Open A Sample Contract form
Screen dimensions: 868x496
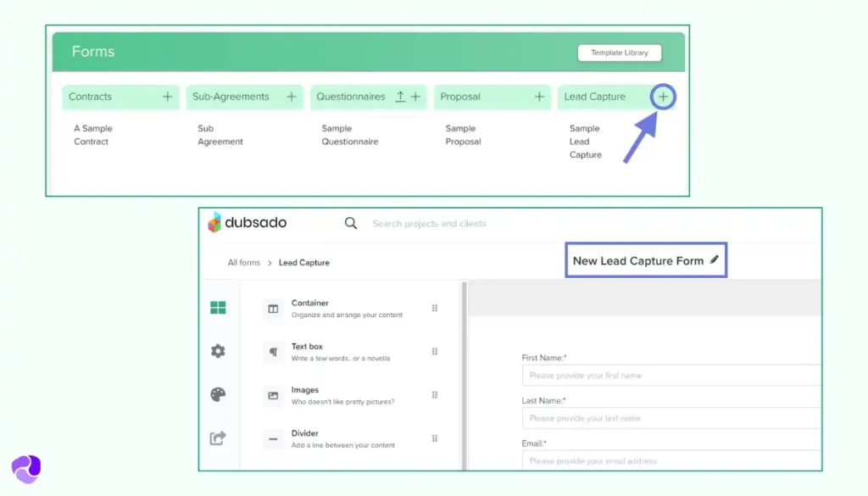[x=92, y=135]
